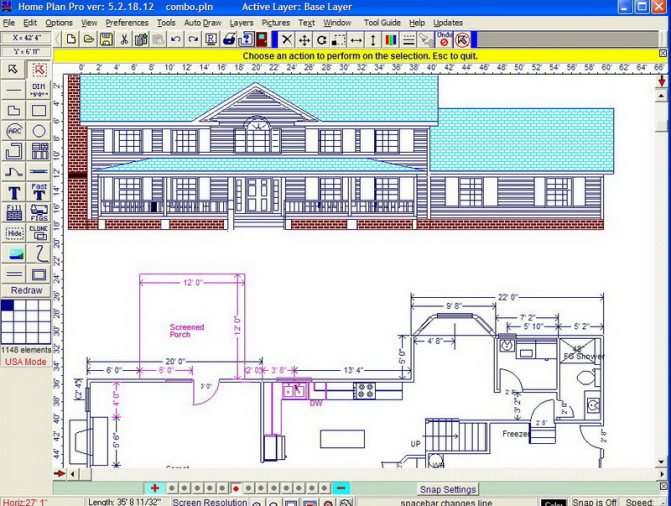This screenshot has width=671, height=506.
Task: Select the pointer arrow tool
Action: click(13, 69)
